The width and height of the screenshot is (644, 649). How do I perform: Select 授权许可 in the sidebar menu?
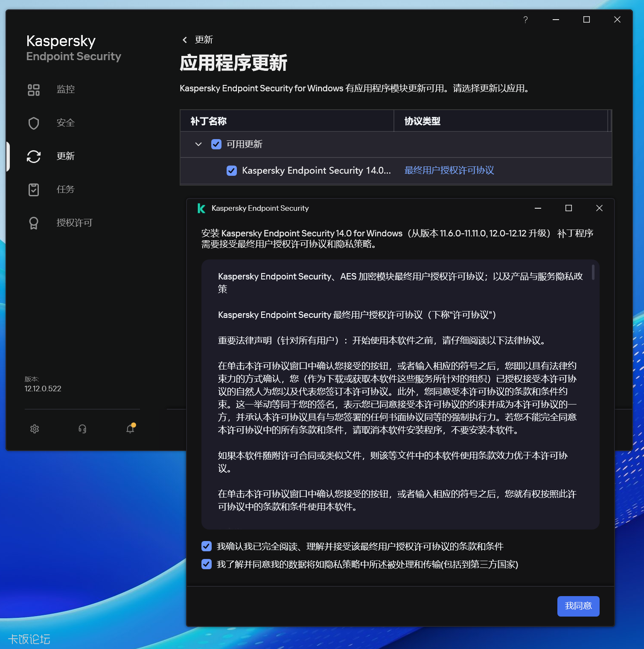(x=75, y=223)
